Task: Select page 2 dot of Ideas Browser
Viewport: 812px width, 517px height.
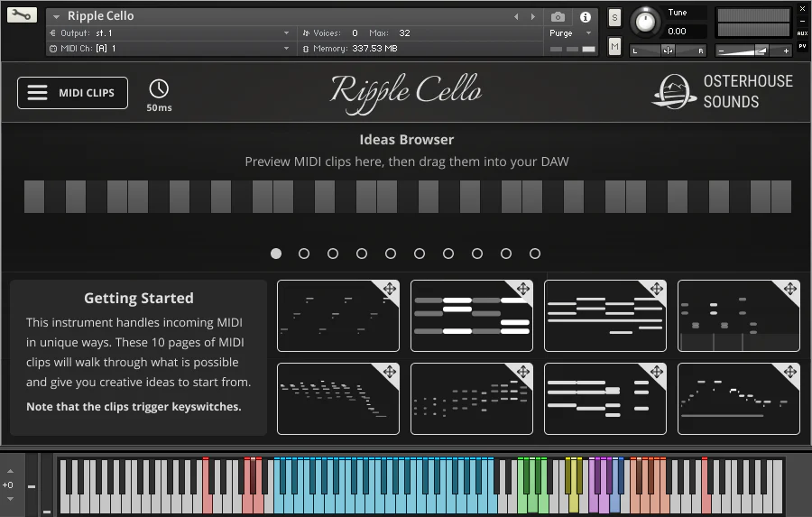Action: (x=304, y=254)
